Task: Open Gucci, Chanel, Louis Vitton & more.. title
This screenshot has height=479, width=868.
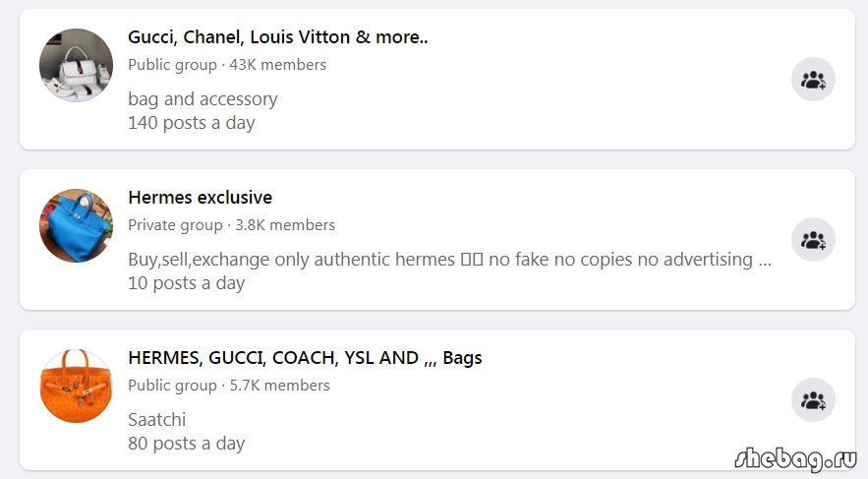Action: click(x=278, y=37)
